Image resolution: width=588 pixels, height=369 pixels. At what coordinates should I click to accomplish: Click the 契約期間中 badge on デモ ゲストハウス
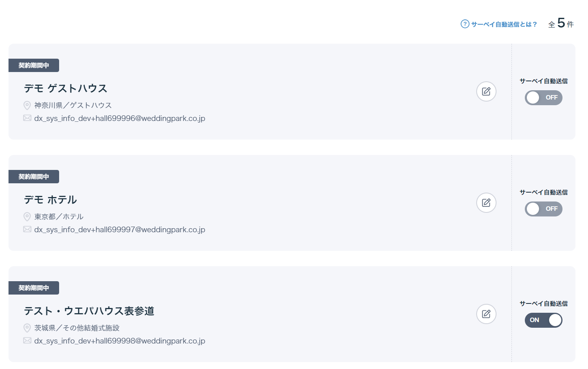[34, 65]
